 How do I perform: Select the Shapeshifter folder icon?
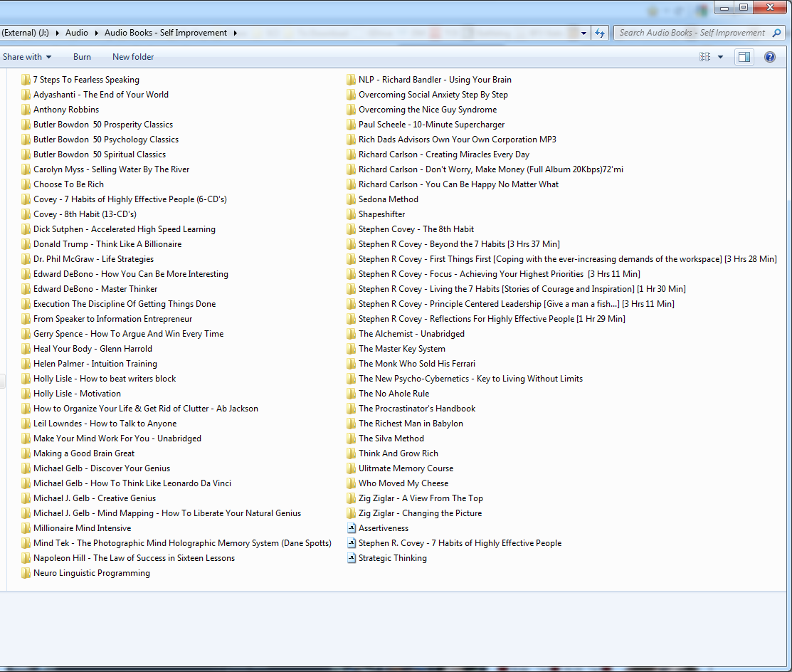(x=352, y=214)
